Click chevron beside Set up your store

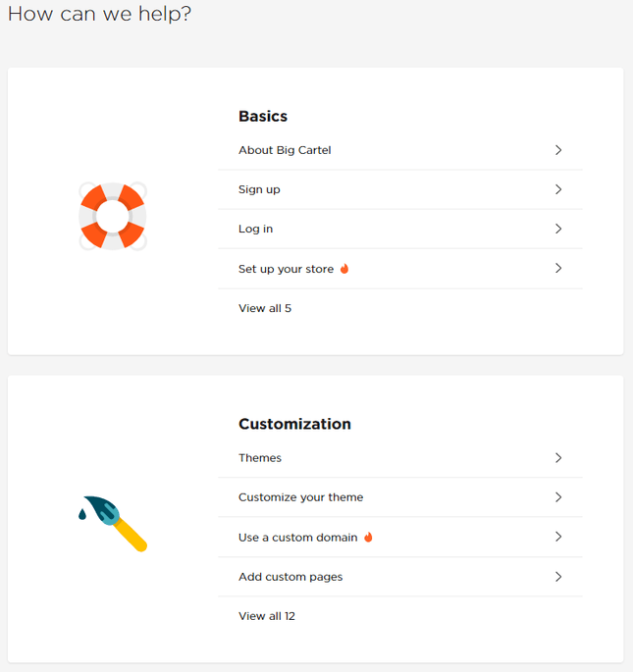pyautogui.click(x=558, y=268)
